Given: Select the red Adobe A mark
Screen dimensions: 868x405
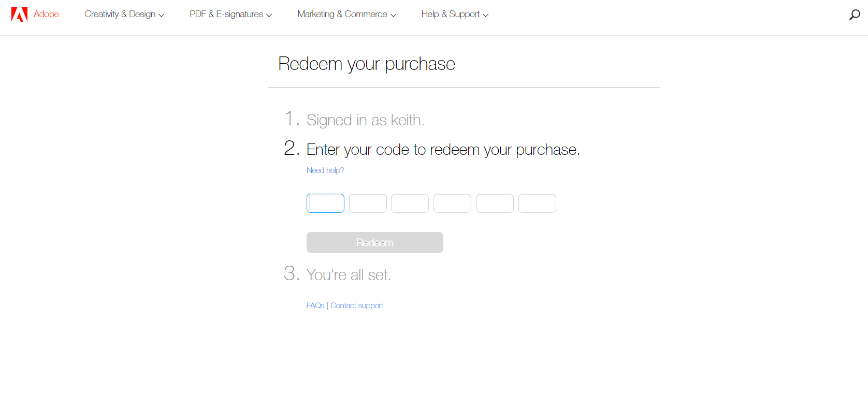Looking at the screenshot, I should (x=19, y=14).
